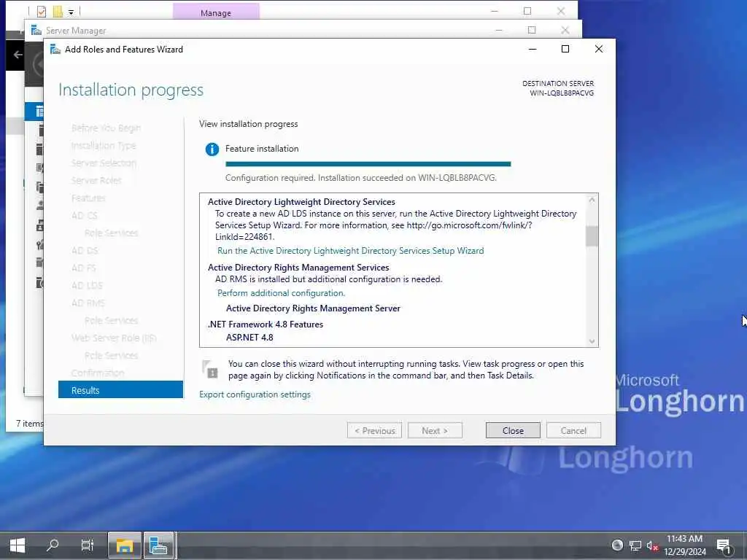The height and width of the screenshot is (560, 747).
Task: Maximize the Server Manager window
Action: pos(532,30)
